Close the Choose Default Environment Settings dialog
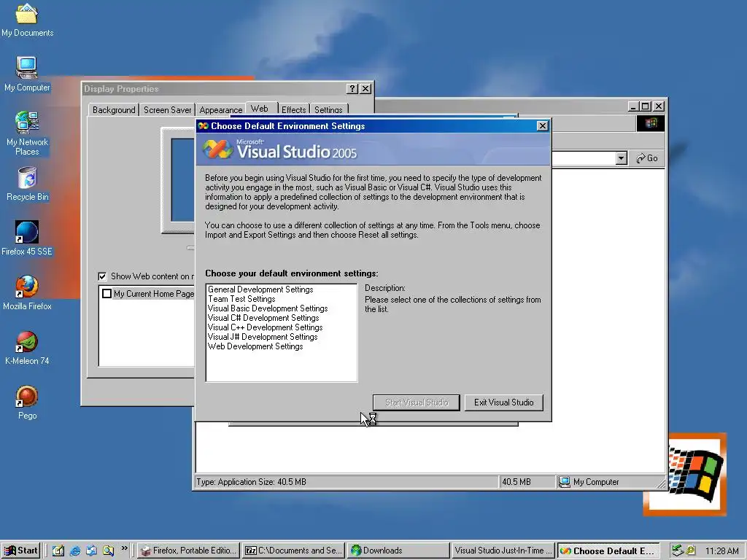 tap(542, 125)
